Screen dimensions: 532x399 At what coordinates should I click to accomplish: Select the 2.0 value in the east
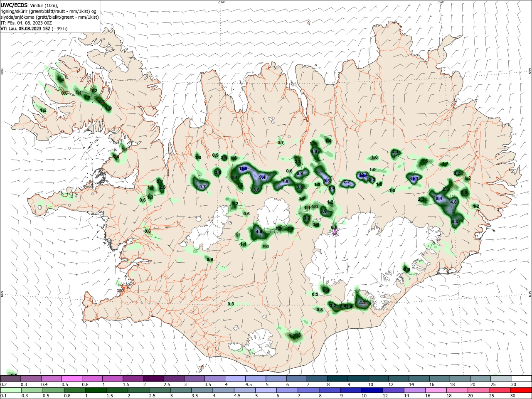pos(464,193)
